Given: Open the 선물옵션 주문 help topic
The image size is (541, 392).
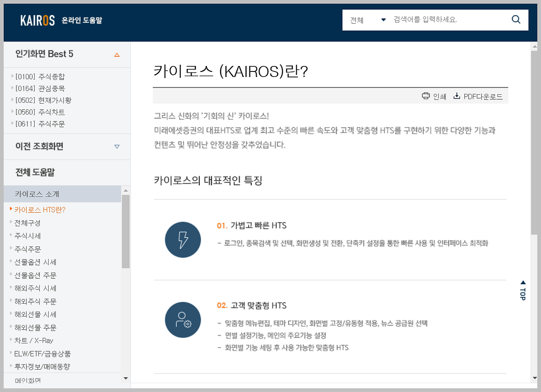Looking at the screenshot, I should tap(36, 275).
